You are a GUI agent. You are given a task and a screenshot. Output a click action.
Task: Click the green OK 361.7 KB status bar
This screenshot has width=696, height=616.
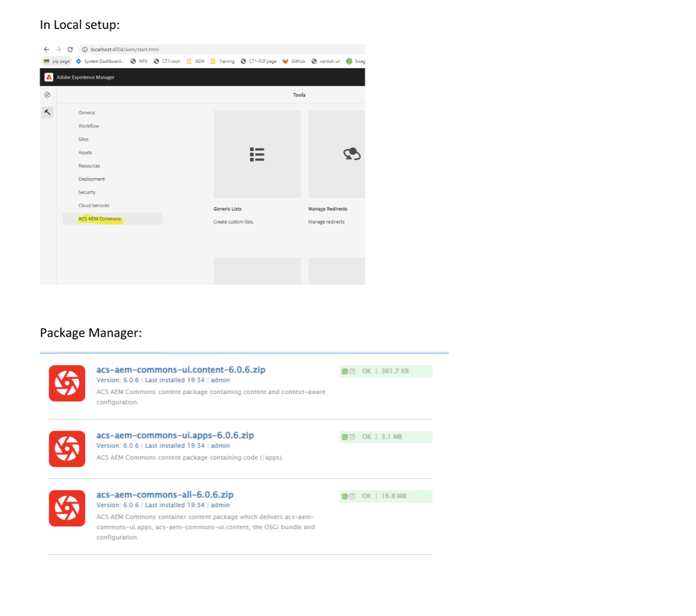(386, 371)
